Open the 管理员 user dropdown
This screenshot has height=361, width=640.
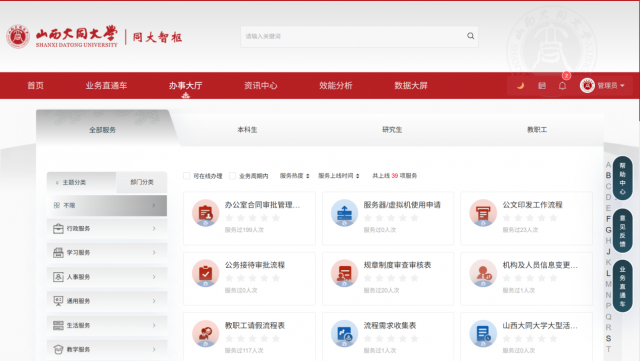click(602, 85)
